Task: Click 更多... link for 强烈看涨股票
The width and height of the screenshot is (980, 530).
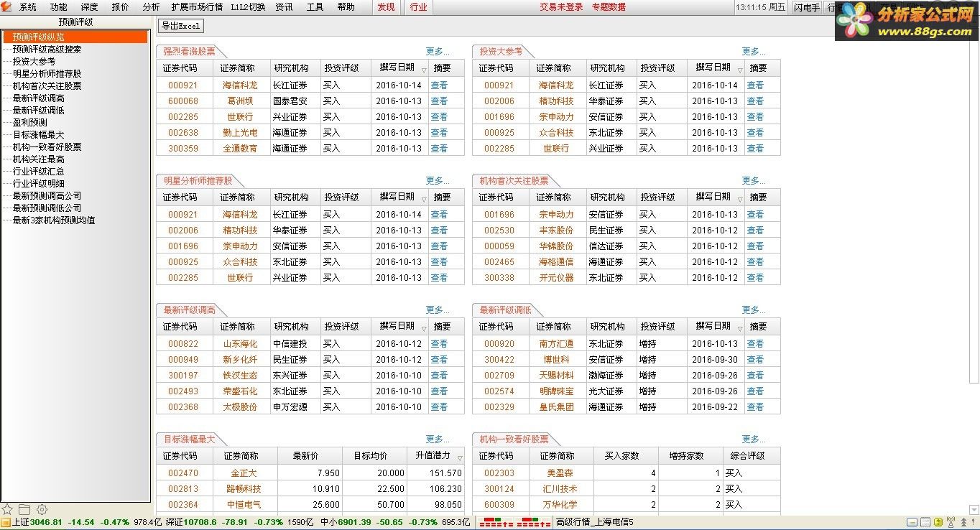Action: [x=438, y=52]
